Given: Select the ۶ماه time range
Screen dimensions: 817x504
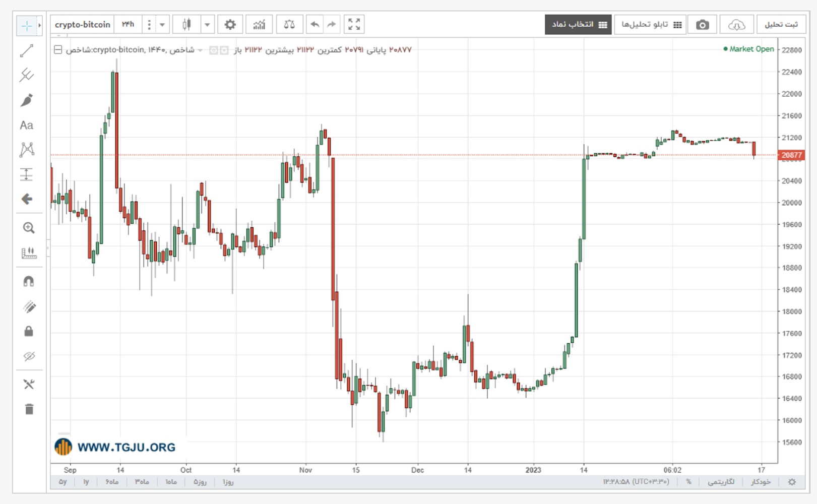Looking at the screenshot, I should pos(112,482).
